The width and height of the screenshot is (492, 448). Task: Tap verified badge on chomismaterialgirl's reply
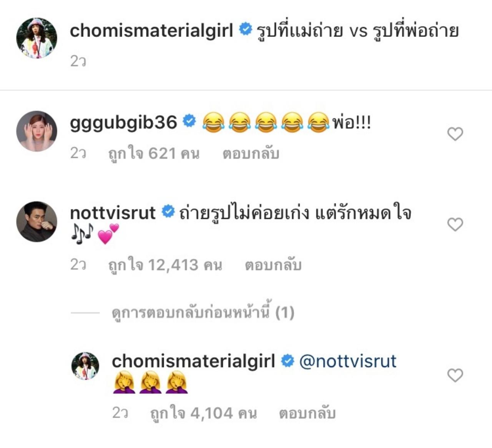pyautogui.click(x=287, y=361)
